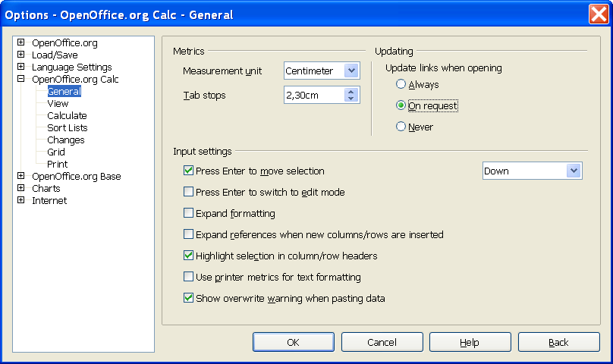
Task: Enable Press Enter to switch to edit mode
Action: (188, 192)
